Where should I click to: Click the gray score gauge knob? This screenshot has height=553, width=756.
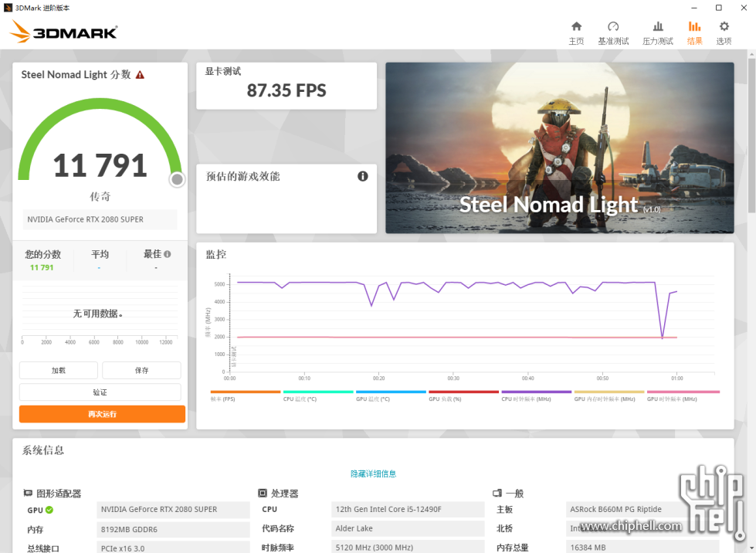[x=177, y=179]
